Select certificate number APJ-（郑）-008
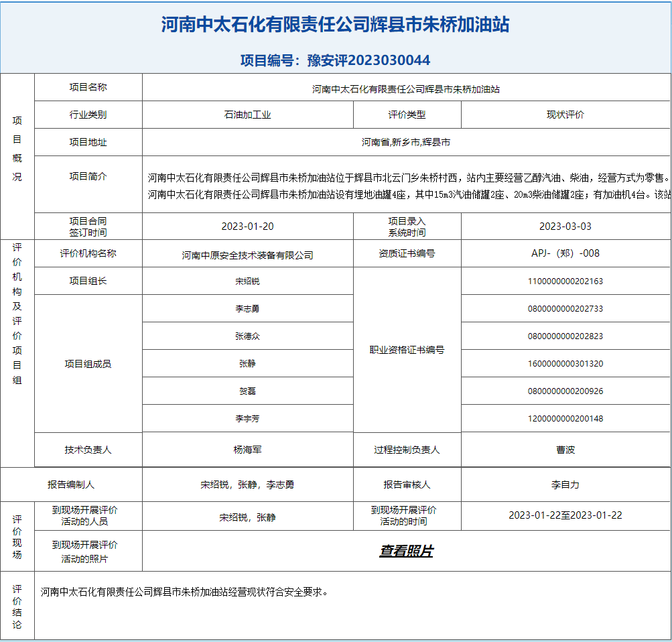 coord(565,253)
